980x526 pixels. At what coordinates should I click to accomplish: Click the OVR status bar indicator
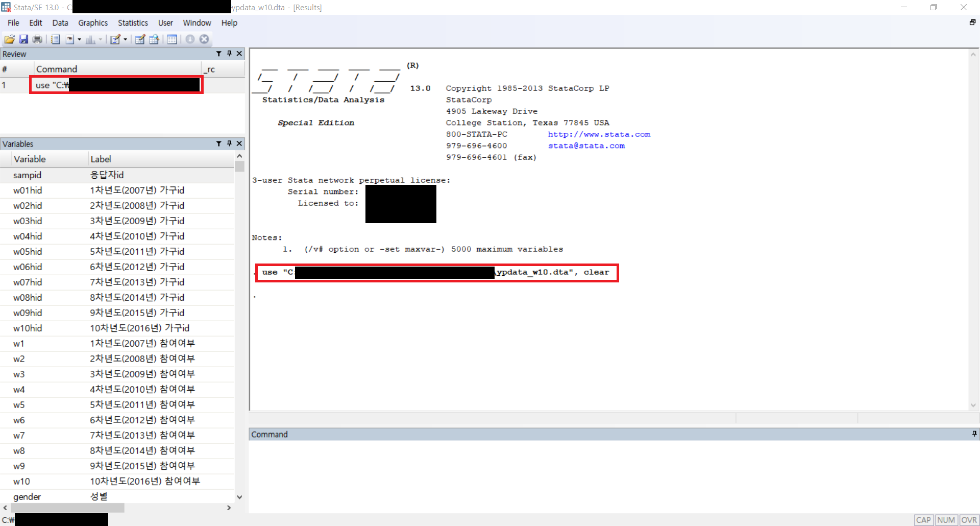pos(969,520)
